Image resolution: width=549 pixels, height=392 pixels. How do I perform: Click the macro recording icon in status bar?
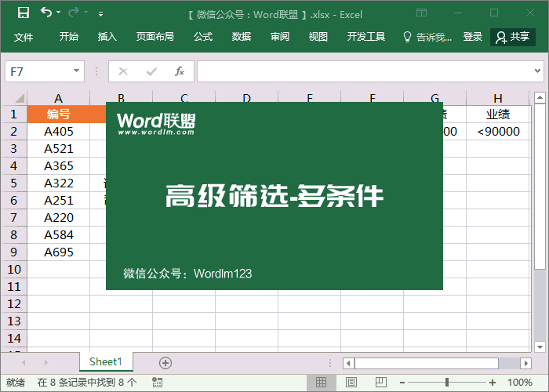pyautogui.click(x=158, y=383)
